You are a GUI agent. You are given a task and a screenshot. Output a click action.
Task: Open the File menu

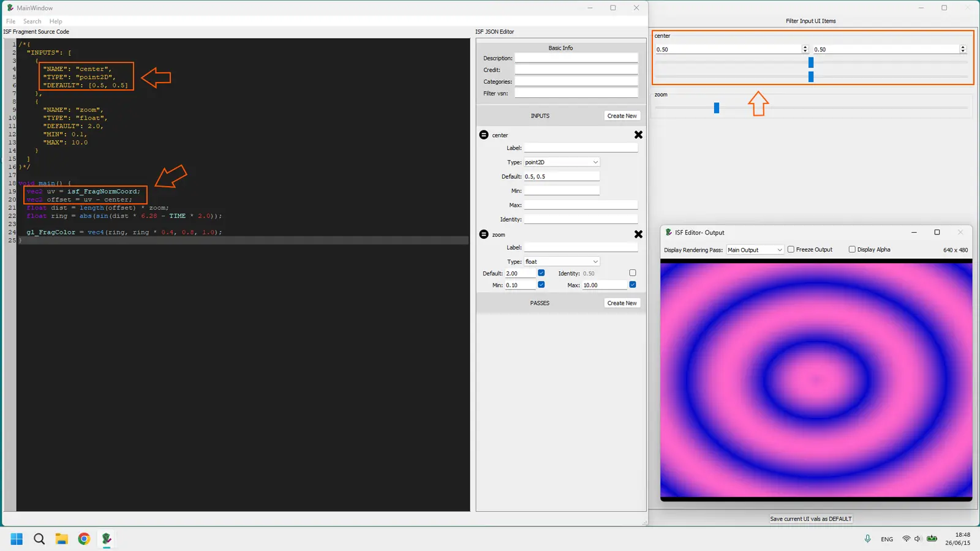pyautogui.click(x=10, y=21)
